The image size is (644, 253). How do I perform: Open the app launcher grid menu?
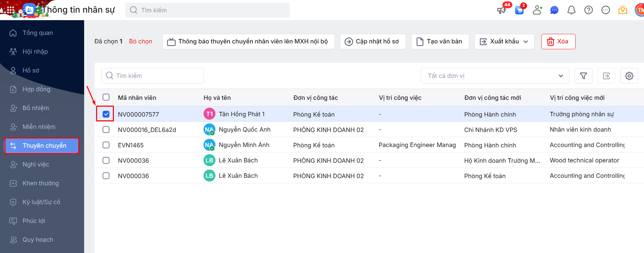click(11, 10)
